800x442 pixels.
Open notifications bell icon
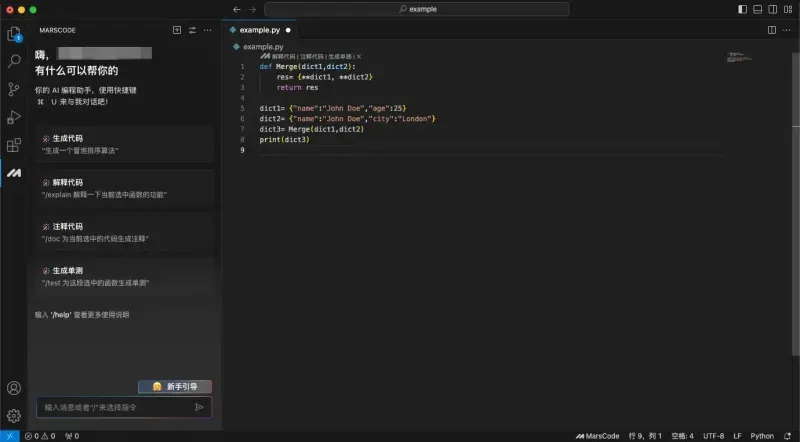(788, 436)
